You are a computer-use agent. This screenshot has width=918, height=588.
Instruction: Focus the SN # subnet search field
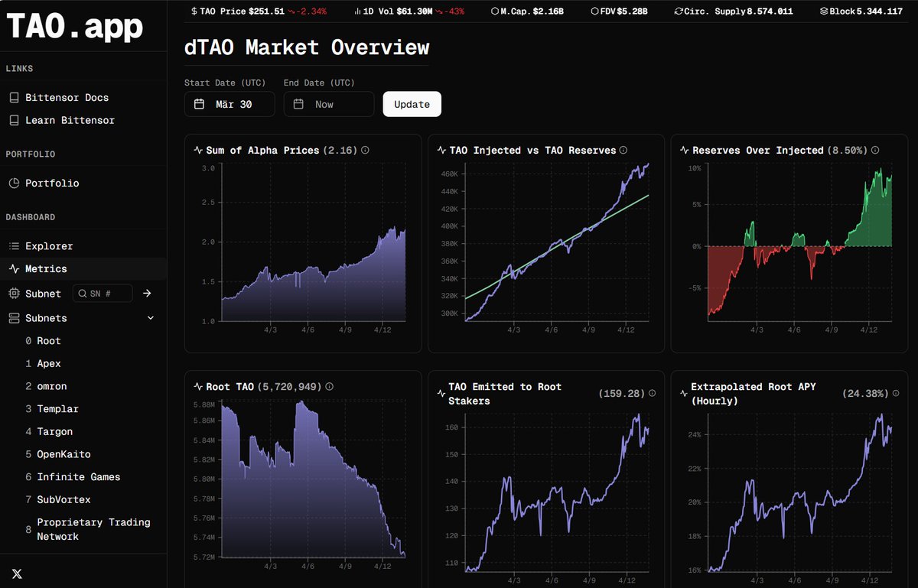102,294
